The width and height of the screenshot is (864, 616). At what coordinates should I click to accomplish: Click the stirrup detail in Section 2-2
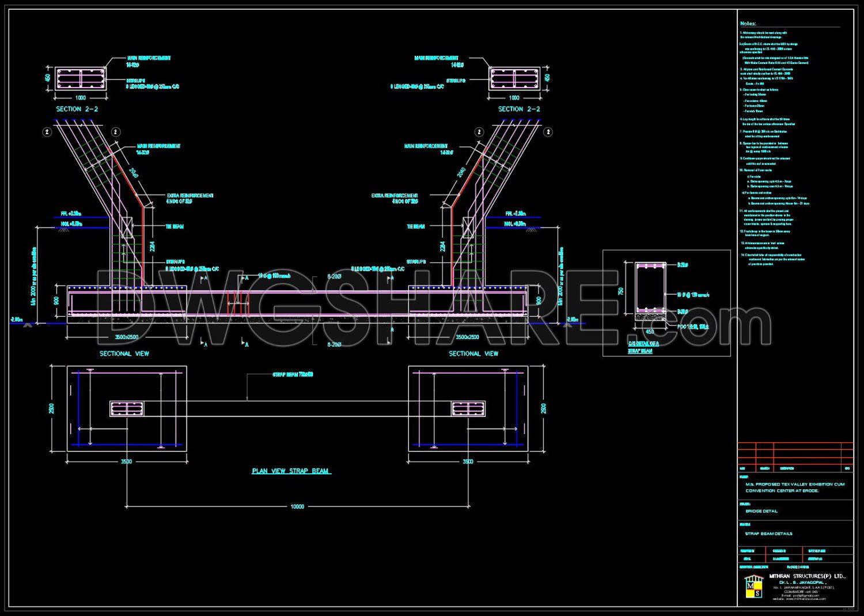pyautogui.click(x=81, y=79)
